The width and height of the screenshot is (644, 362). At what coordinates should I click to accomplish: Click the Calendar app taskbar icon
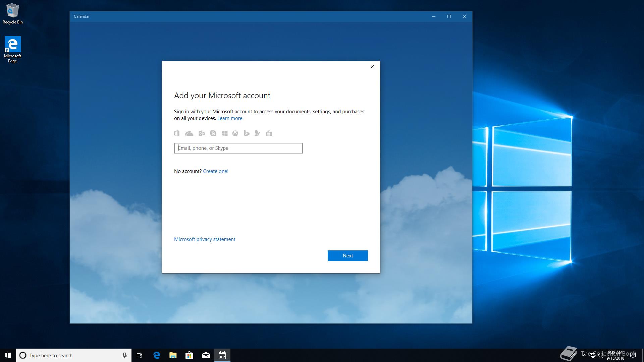(x=222, y=355)
